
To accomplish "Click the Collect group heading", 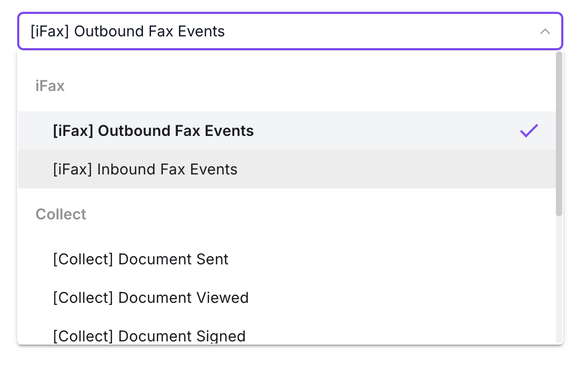I will [x=61, y=214].
